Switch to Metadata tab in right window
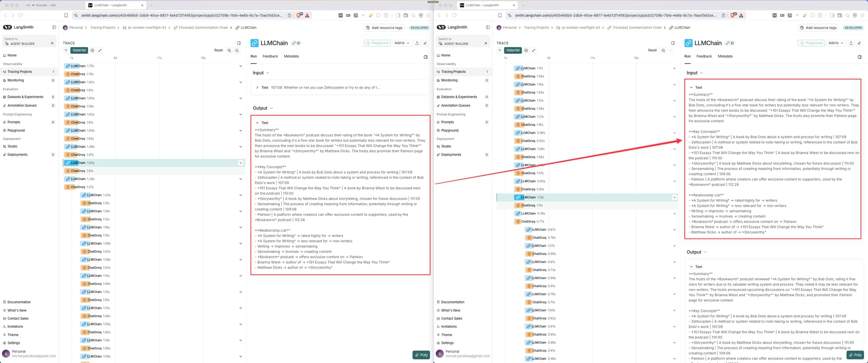Viewport: 868px width, 363px height. click(725, 56)
